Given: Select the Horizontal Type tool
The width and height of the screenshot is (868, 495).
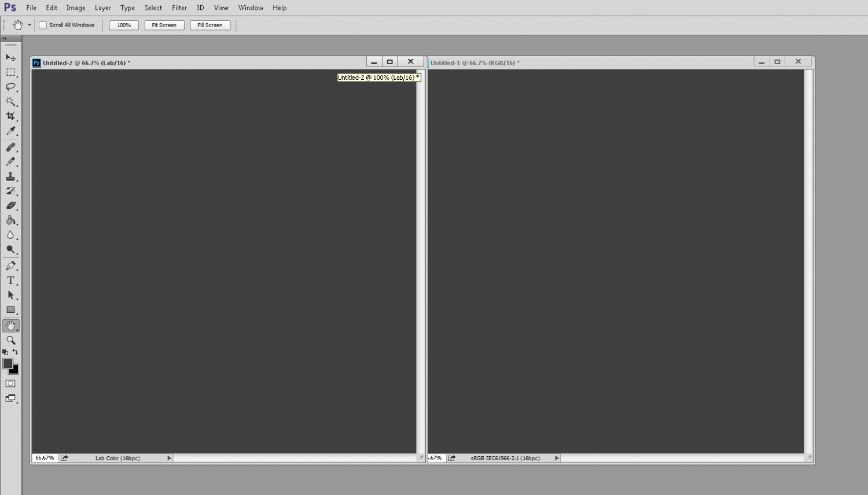Looking at the screenshot, I should [10, 280].
